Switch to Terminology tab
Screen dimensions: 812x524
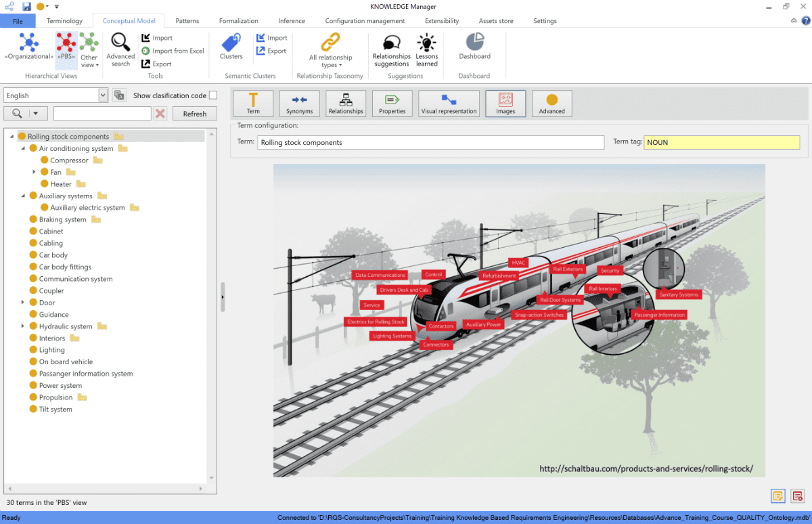click(x=64, y=21)
